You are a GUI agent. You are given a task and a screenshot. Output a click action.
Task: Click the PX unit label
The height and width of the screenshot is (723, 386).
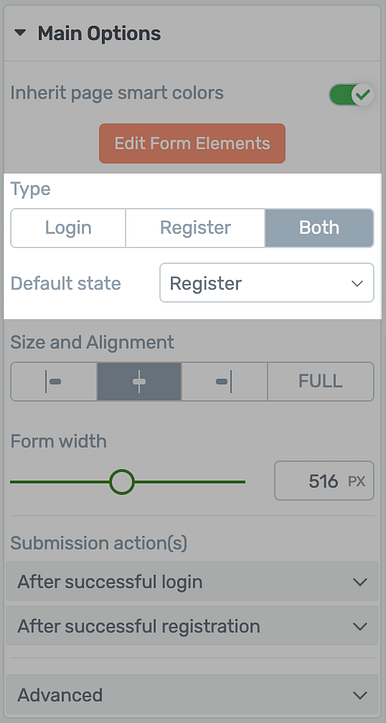point(356,482)
